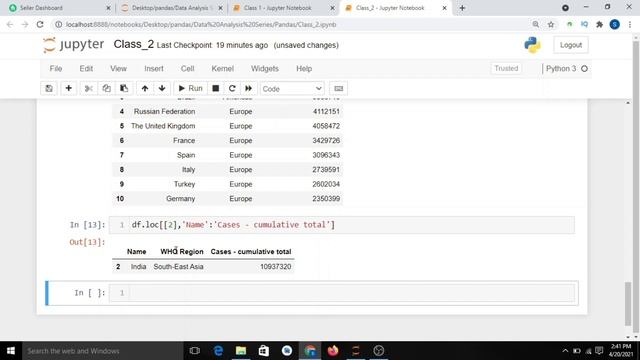The image size is (640, 360).
Task: Click the notebook vertical scrollbar
Action: tap(628, 304)
